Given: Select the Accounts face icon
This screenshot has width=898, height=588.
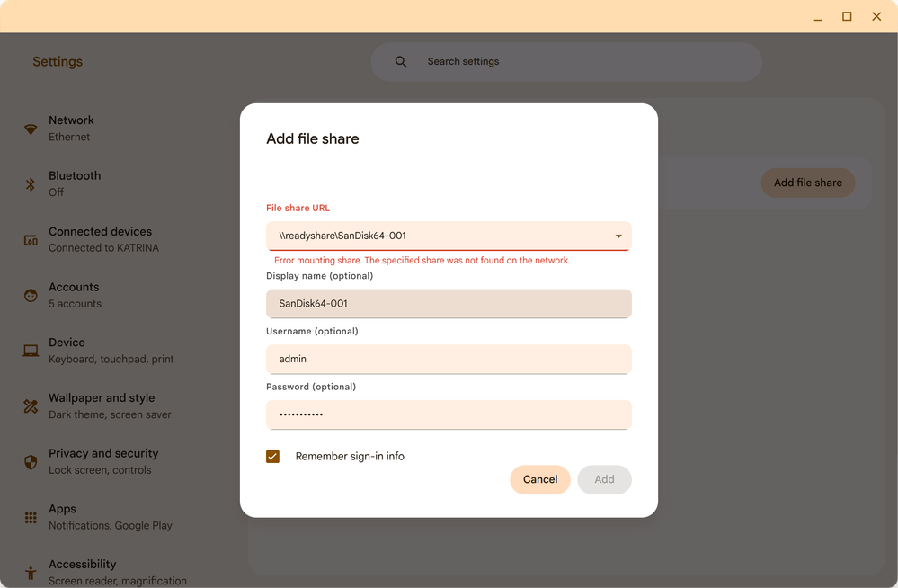Looking at the screenshot, I should click(x=31, y=295).
